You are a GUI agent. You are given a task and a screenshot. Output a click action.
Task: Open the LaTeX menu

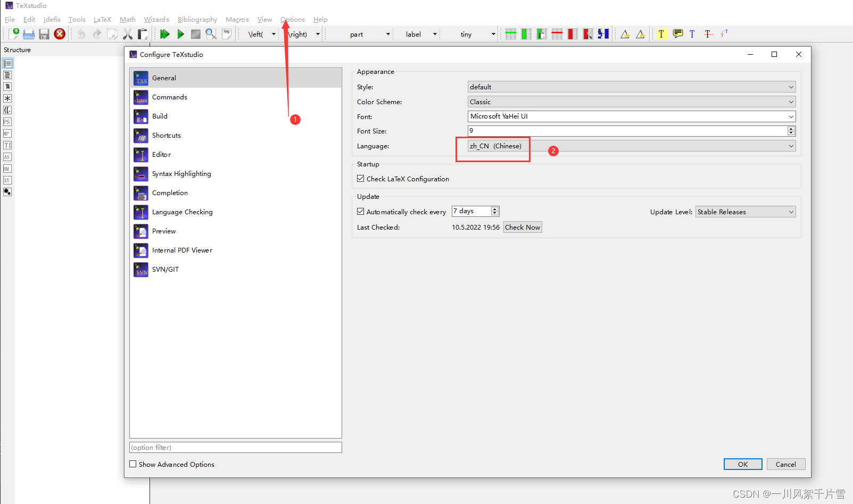point(102,20)
